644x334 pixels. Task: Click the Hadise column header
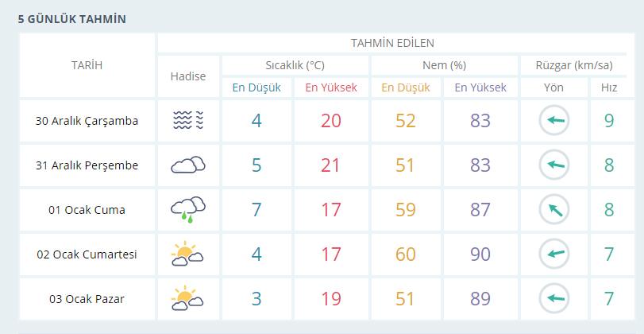[188, 76]
